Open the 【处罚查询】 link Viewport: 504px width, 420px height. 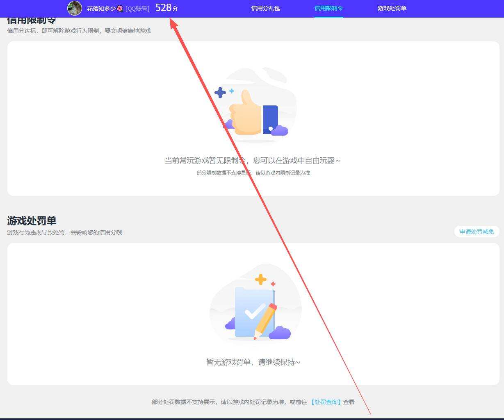tap(325, 402)
